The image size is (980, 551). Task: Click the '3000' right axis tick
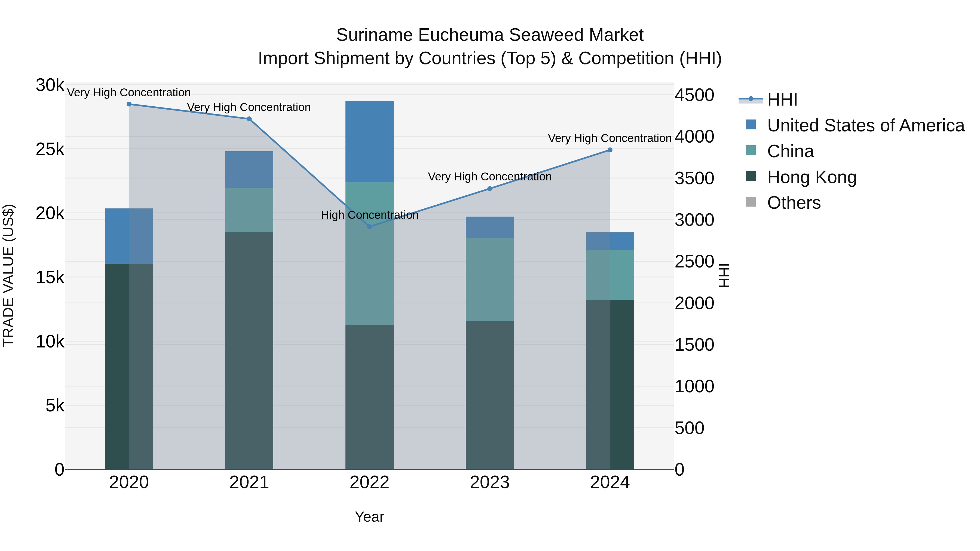click(x=695, y=220)
